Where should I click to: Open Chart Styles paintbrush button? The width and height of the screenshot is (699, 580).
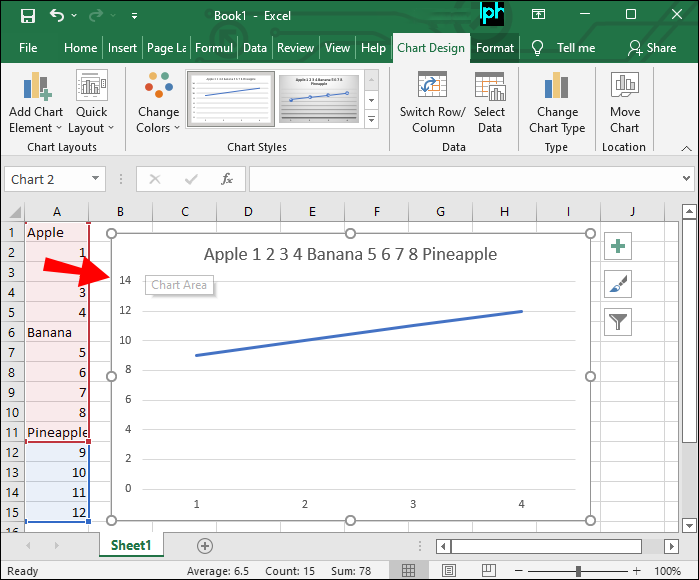(617, 284)
